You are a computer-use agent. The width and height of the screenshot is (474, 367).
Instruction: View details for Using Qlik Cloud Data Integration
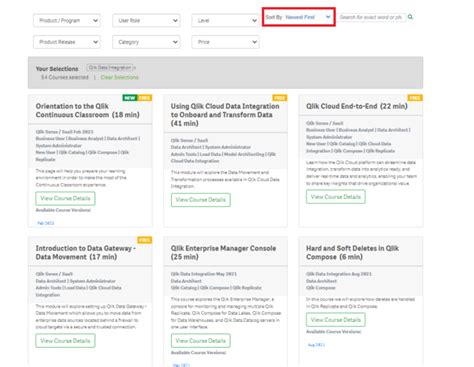(201, 200)
